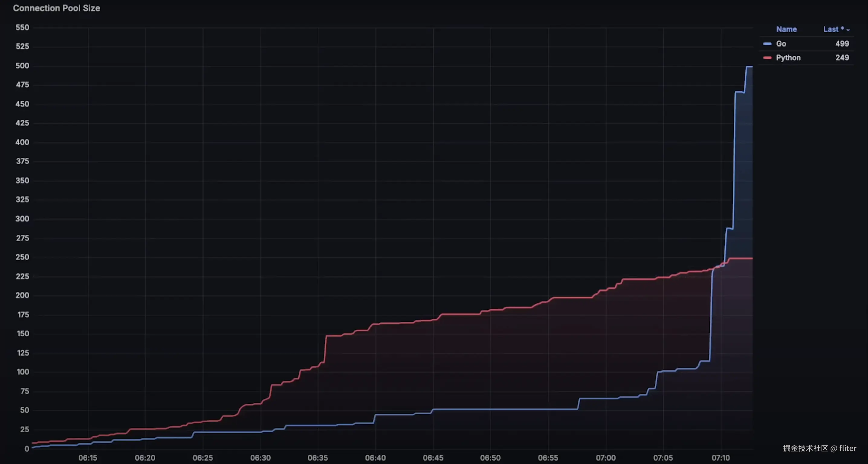868x464 pixels.
Task: Click the 07:10 time axis label
Action: (721, 458)
